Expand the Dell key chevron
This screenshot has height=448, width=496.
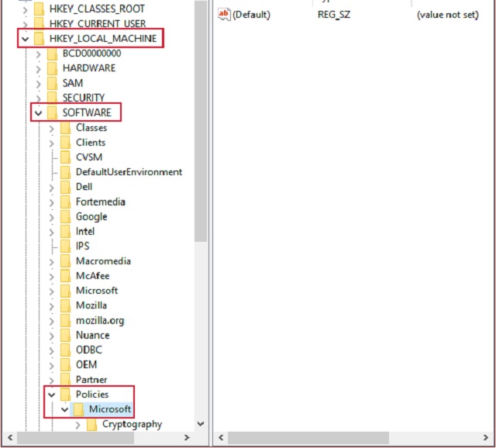click(52, 188)
